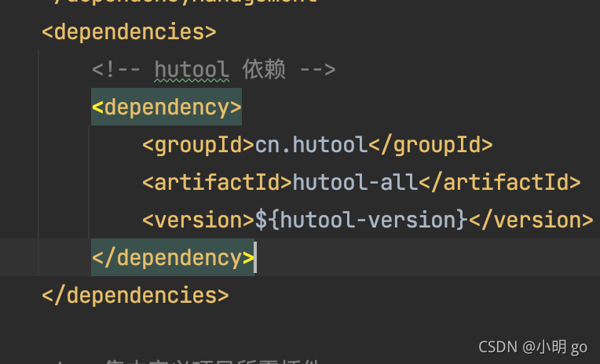This screenshot has width=600, height=364.
Task: Click the opening <version> tag
Action: 198,220
